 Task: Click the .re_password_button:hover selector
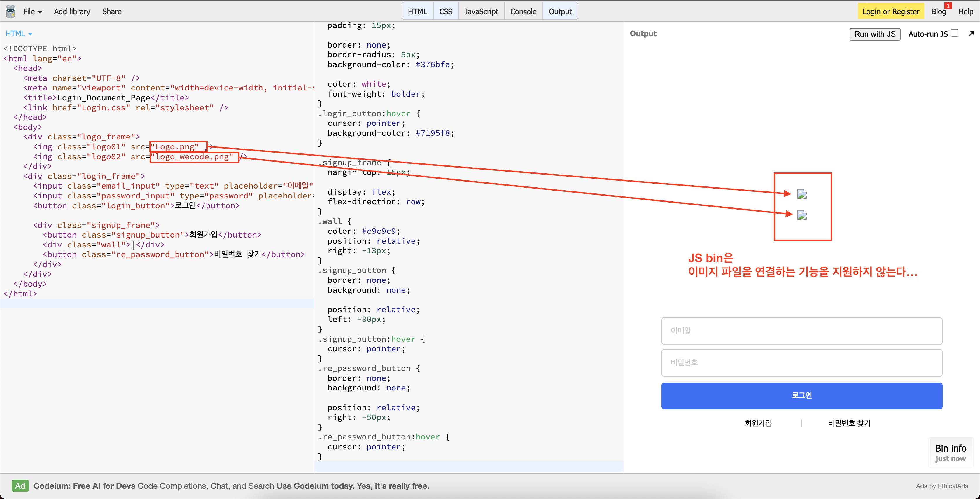(379, 437)
